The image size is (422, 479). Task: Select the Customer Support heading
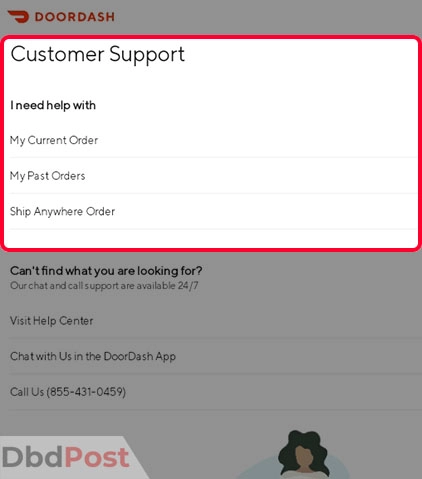pos(98,54)
